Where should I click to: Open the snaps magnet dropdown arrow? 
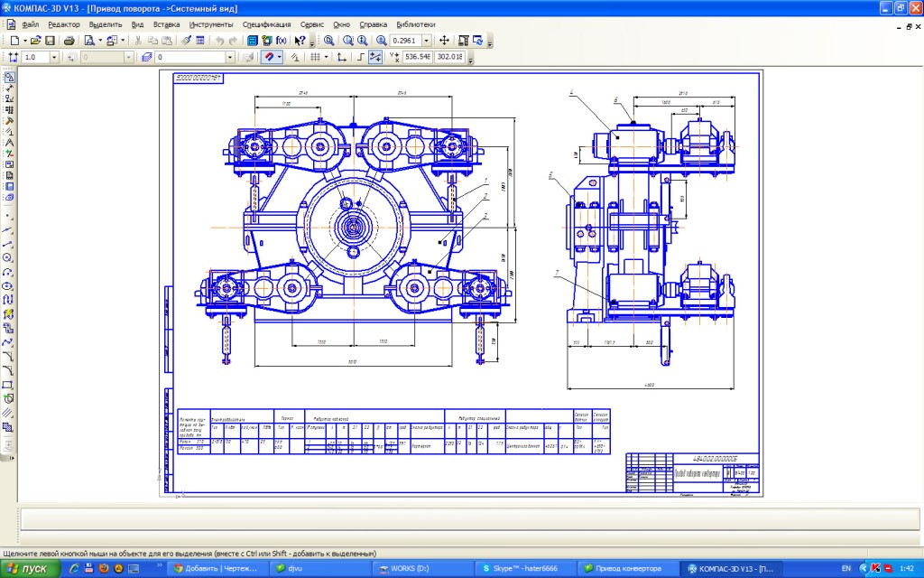pyautogui.click(x=279, y=57)
